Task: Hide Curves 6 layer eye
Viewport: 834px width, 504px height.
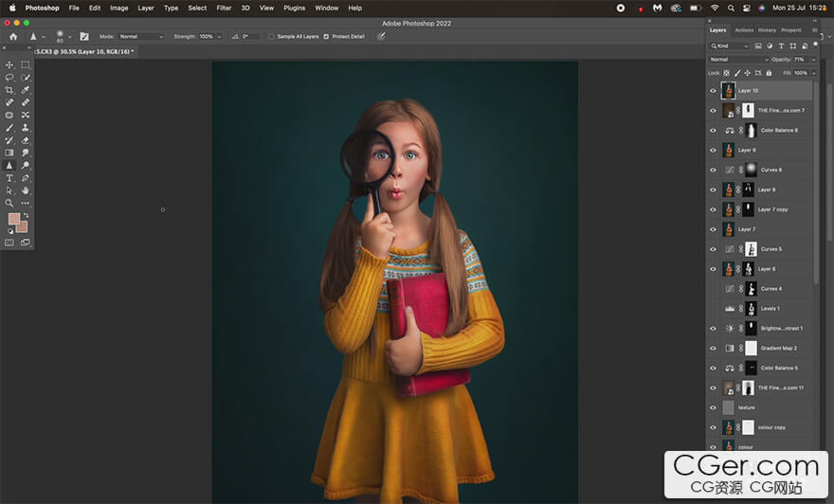Action: tap(714, 171)
